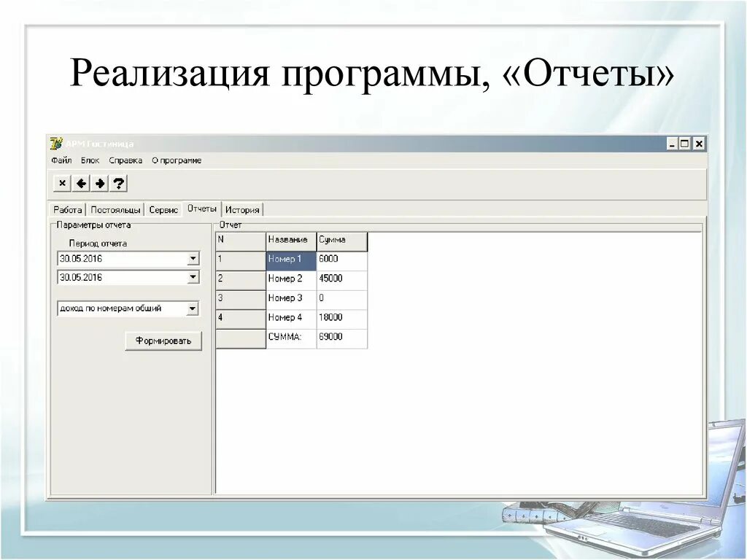747x560 pixels.
Task: Expand the second period date dropdown arrow
Action: click(193, 277)
